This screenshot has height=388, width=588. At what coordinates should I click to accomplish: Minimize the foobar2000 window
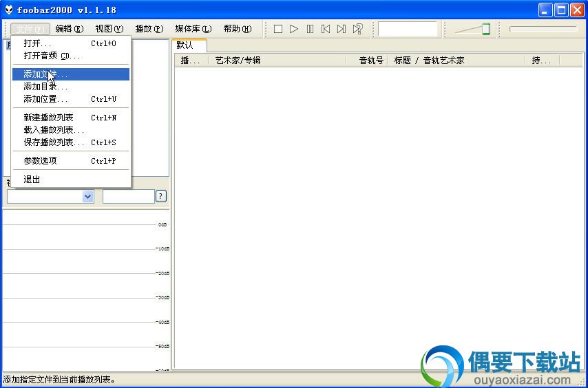pyautogui.click(x=545, y=10)
